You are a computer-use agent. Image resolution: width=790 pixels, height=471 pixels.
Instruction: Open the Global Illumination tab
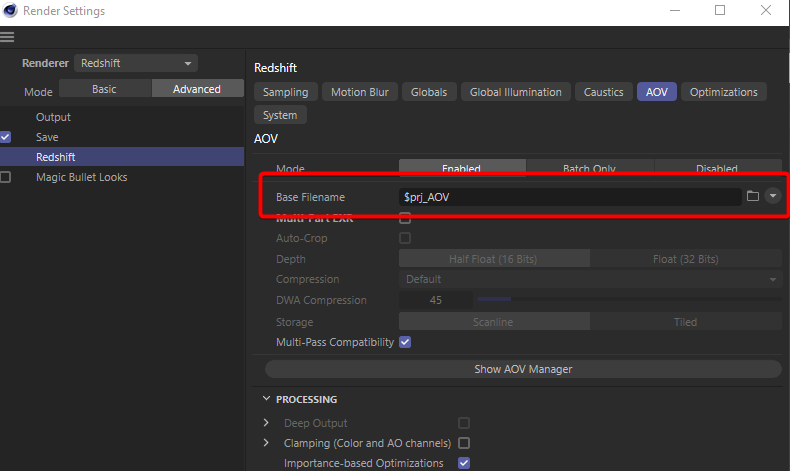click(515, 92)
